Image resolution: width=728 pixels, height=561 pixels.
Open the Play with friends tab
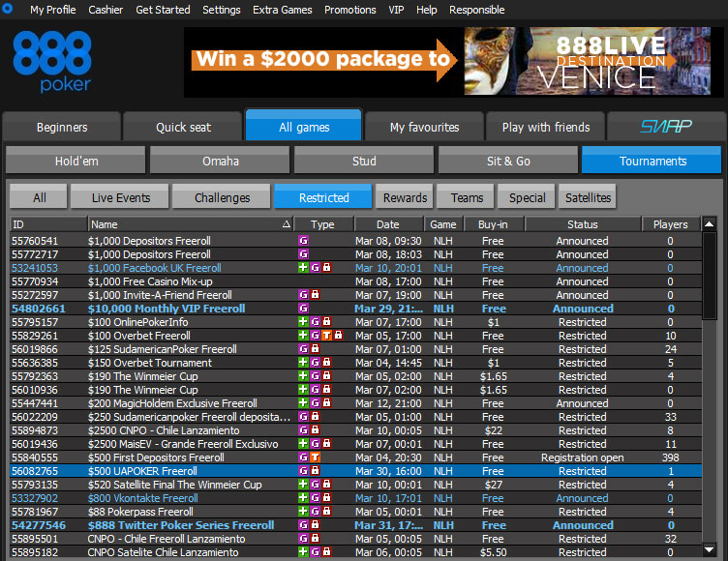(x=546, y=127)
